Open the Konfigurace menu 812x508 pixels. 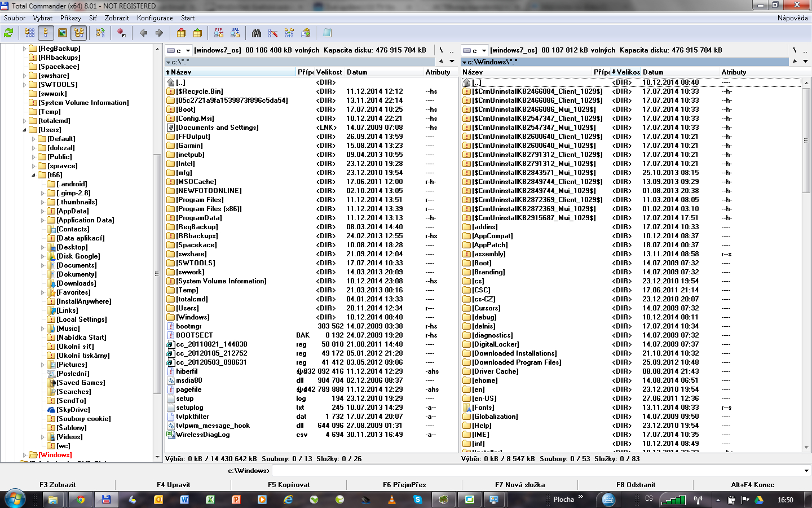point(155,18)
